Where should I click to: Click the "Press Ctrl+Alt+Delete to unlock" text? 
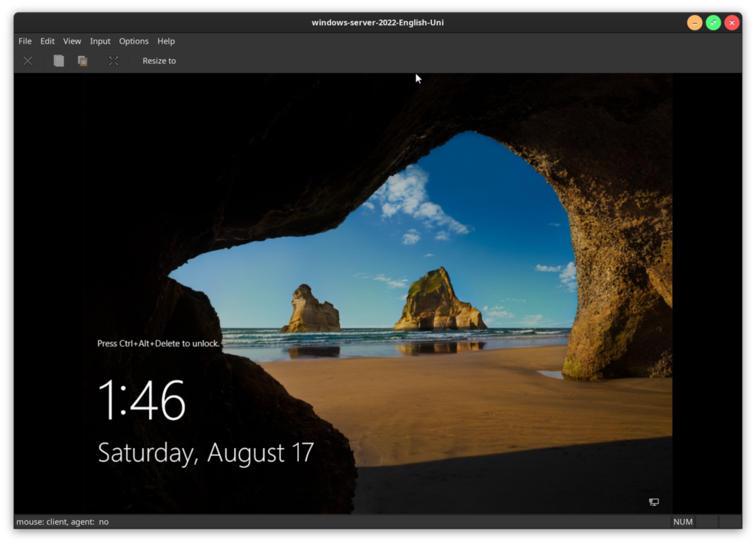(x=159, y=343)
